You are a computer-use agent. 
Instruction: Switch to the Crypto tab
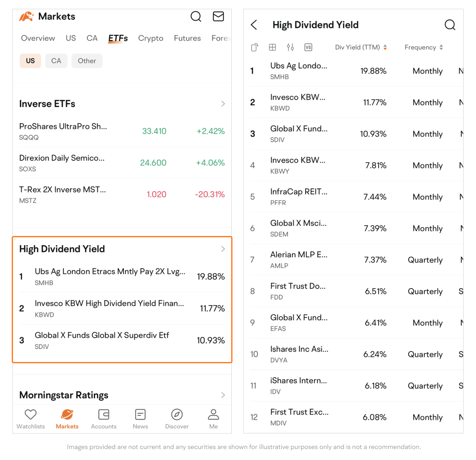pyautogui.click(x=151, y=38)
